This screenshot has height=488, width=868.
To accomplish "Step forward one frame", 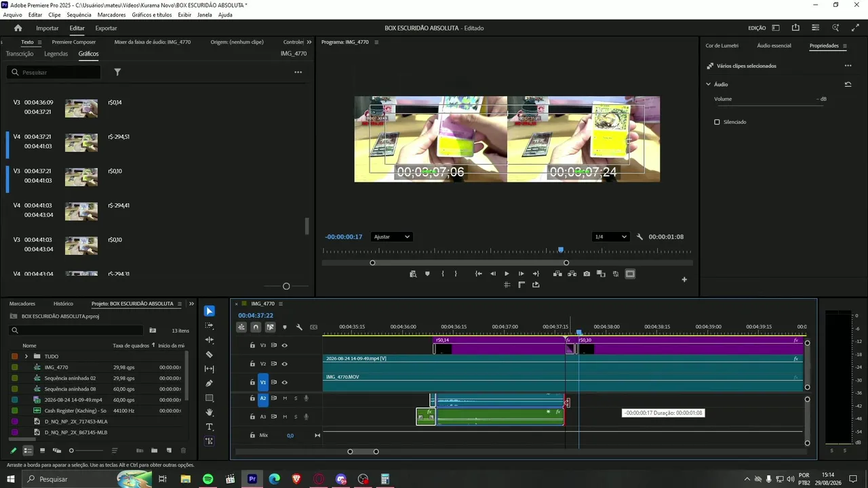I will tap(521, 274).
